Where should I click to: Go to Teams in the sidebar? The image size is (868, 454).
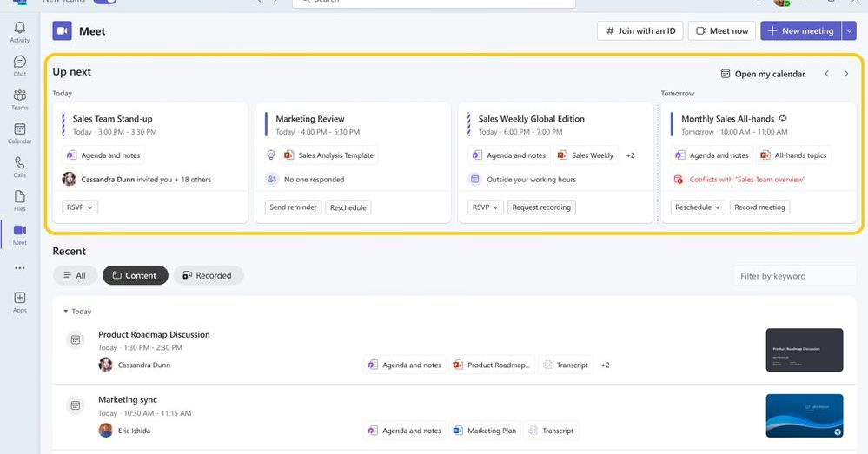click(19, 100)
